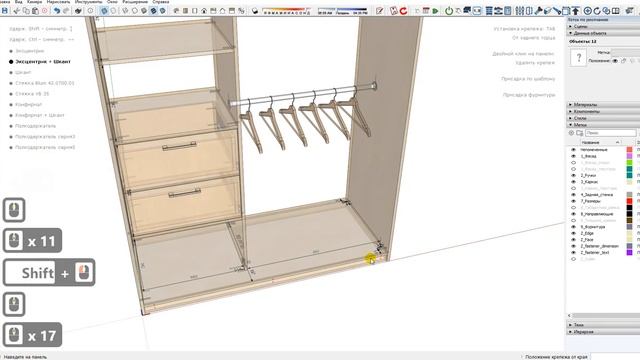Hide the Z_fastener_text tag
The width and height of the screenshot is (640, 360).
573,253
